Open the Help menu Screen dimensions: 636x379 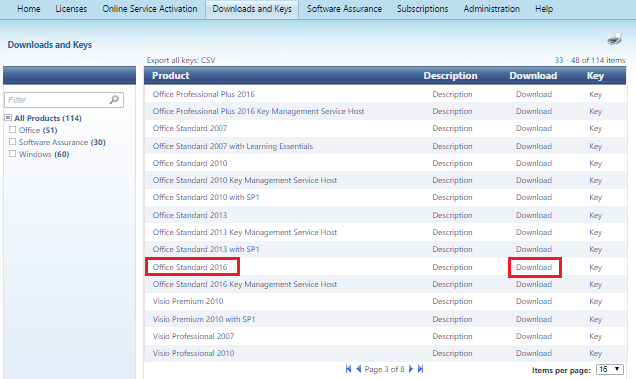(x=544, y=9)
